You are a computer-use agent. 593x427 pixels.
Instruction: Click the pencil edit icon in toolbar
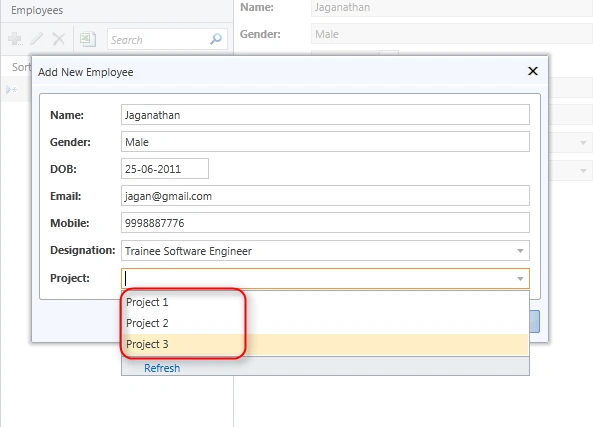[x=37, y=39]
